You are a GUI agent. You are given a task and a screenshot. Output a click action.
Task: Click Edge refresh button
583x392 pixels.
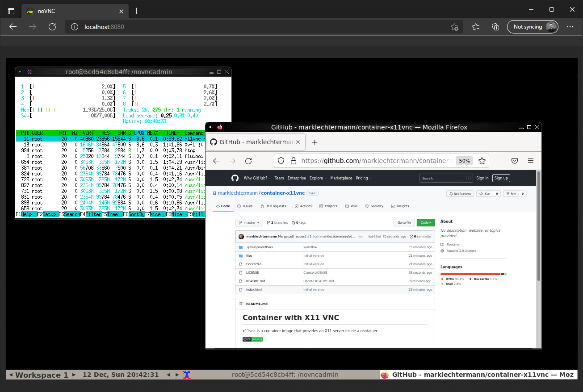tap(52, 27)
